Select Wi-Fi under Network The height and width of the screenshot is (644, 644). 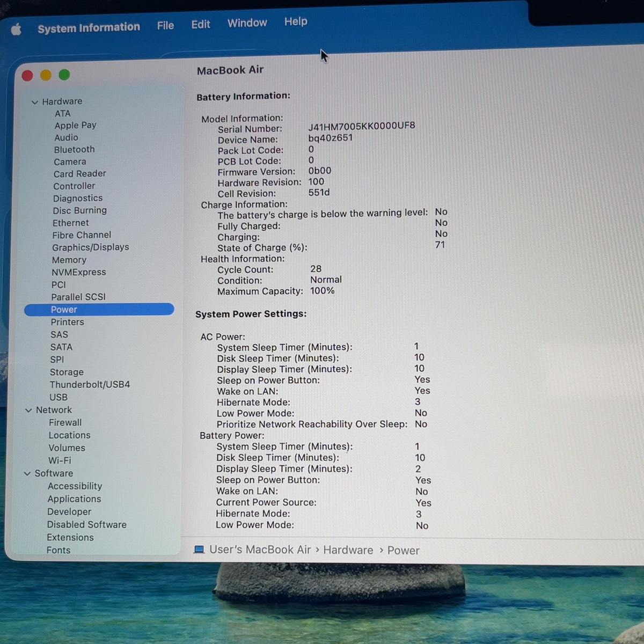[x=60, y=460]
